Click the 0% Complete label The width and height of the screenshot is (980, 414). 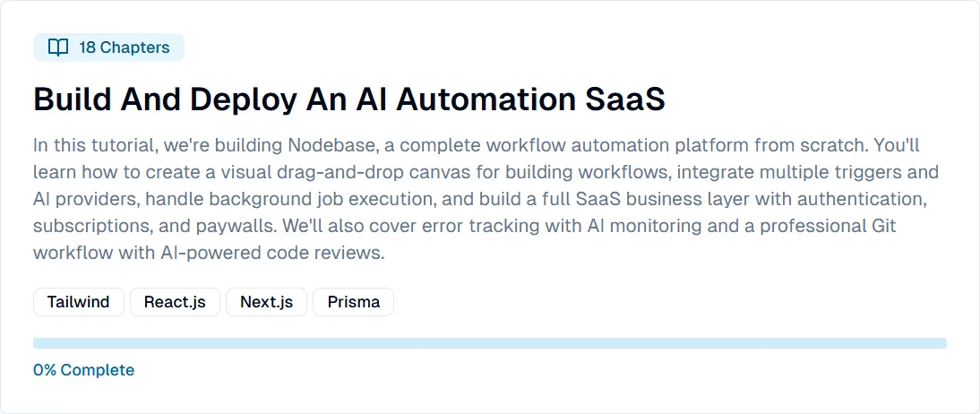point(83,369)
